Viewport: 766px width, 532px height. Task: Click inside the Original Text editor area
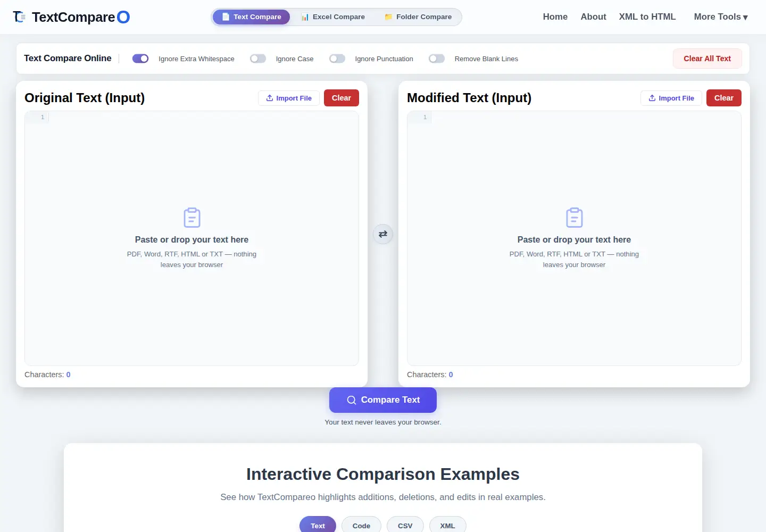(x=192, y=238)
